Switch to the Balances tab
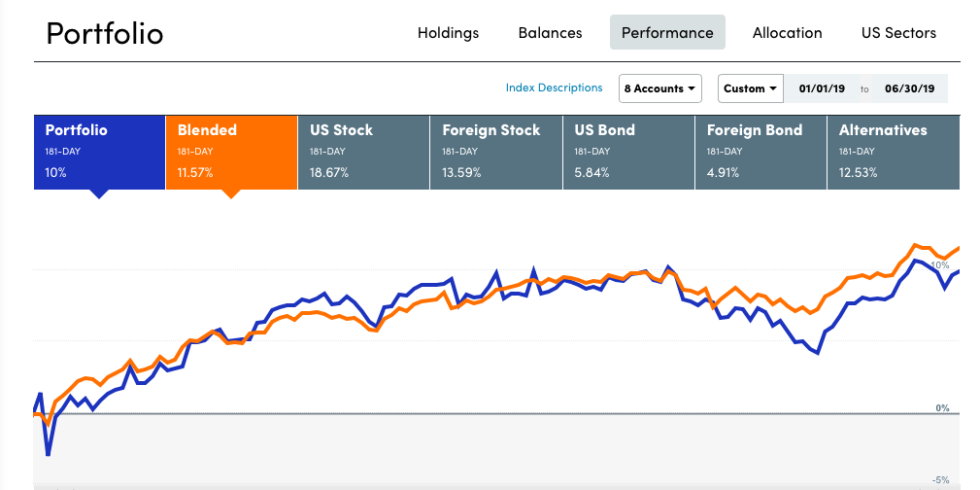This screenshot has height=490, width=980. click(x=550, y=32)
